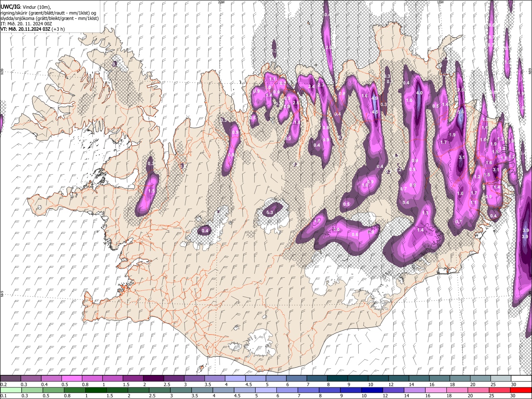Click the 'slydda/snjókoma' legend description line
This screenshot has height=399, width=532.
point(49,19)
